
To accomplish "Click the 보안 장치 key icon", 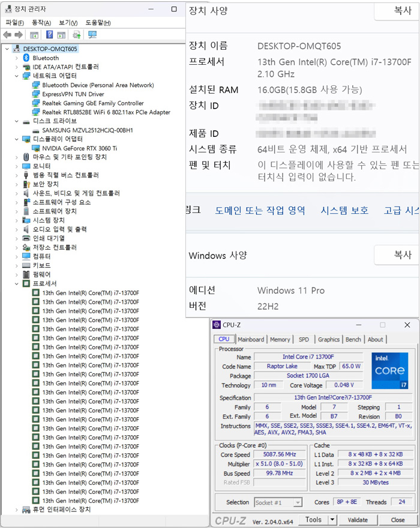I will (26, 184).
